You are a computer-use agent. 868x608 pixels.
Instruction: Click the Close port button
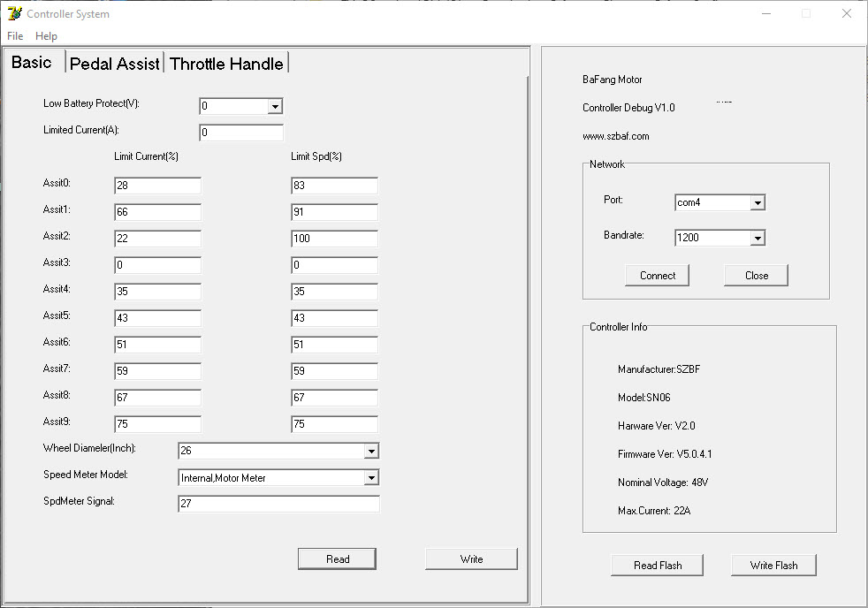click(756, 276)
